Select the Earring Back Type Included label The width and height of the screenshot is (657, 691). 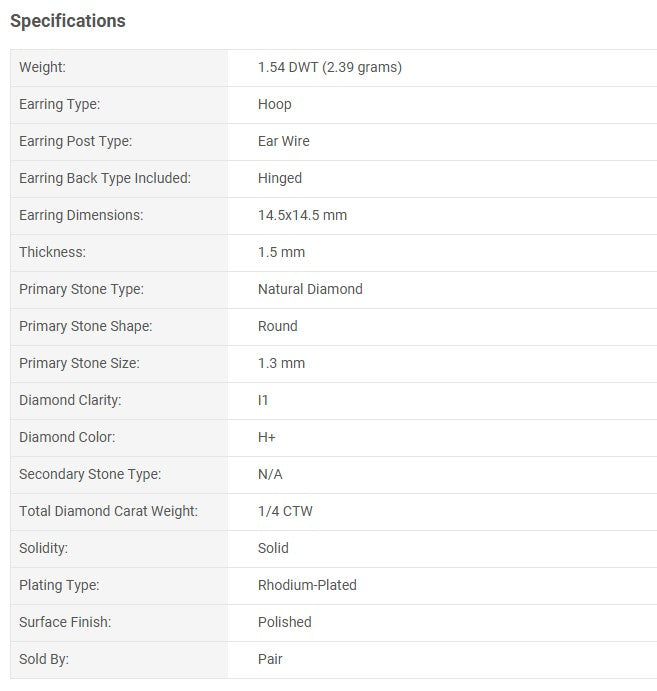(105, 178)
